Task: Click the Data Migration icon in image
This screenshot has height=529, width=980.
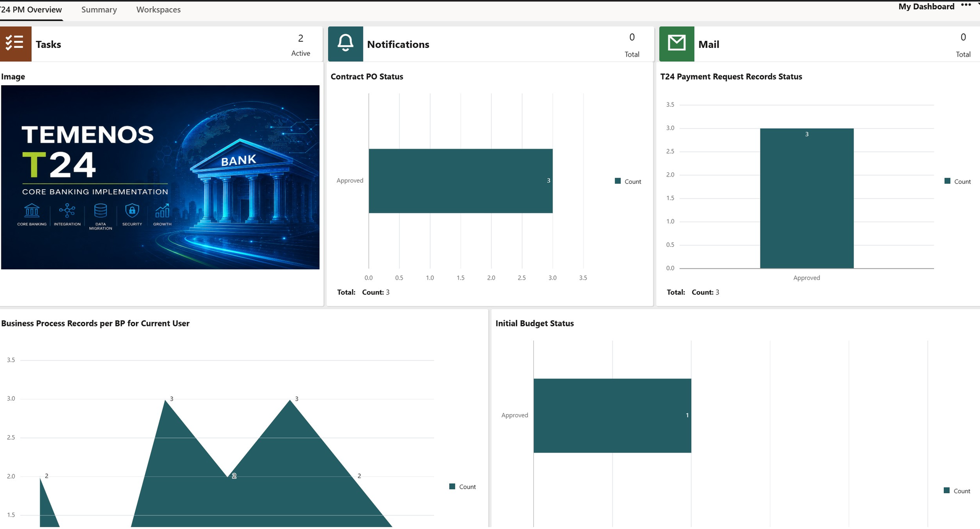Action: (101, 210)
